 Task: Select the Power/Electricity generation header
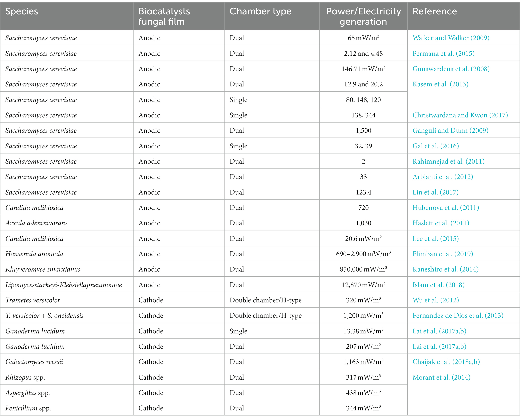(x=363, y=16)
